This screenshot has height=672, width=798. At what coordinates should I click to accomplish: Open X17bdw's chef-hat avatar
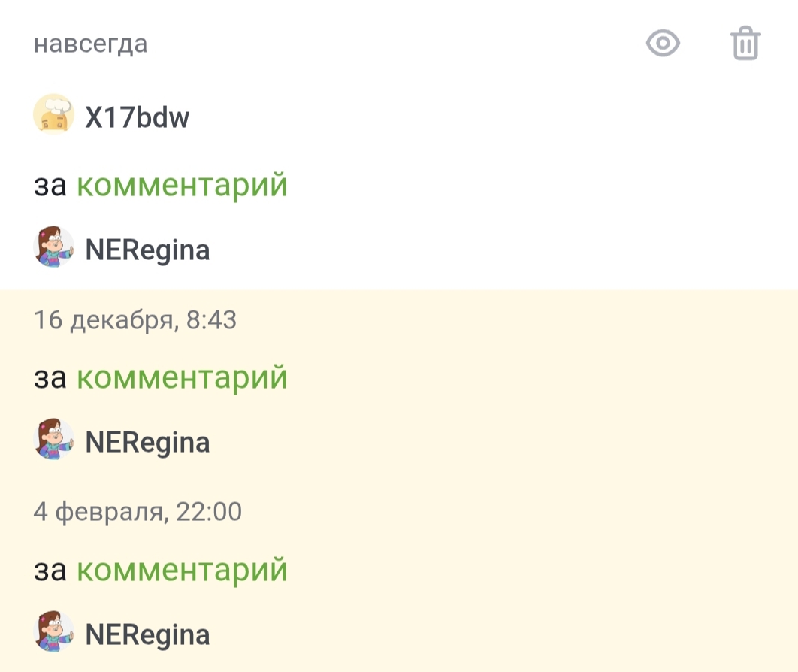(x=54, y=114)
